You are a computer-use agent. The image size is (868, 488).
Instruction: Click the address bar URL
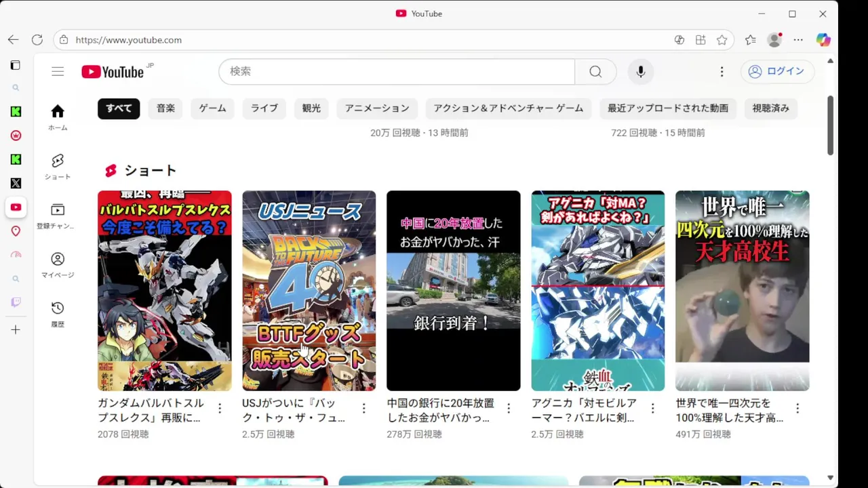coord(129,40)
